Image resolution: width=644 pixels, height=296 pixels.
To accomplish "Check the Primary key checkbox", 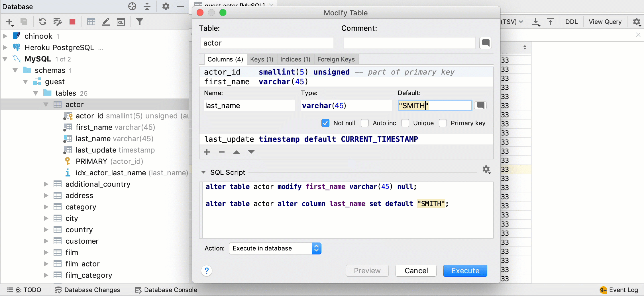I will 443,123.
